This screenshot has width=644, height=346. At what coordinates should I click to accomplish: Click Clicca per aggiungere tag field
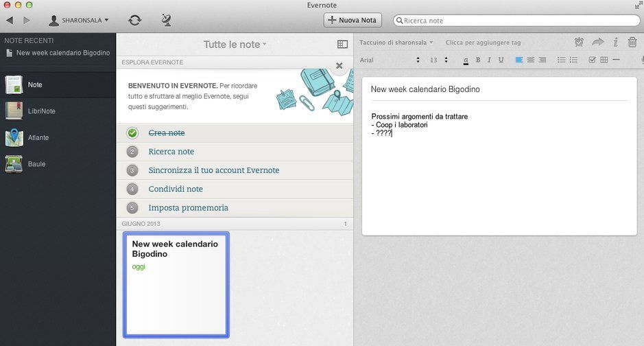(483, 43)
